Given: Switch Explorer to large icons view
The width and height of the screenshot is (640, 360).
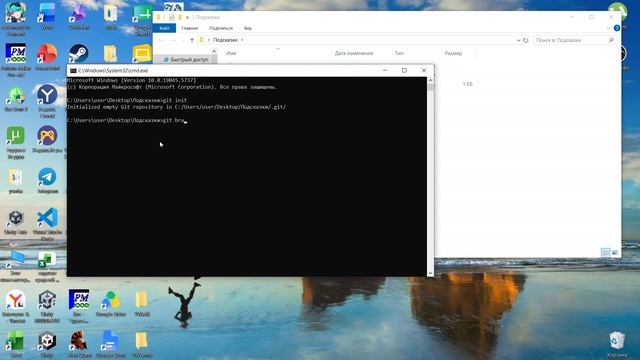Looking at the screenshot, I should (x=615, y=252).
